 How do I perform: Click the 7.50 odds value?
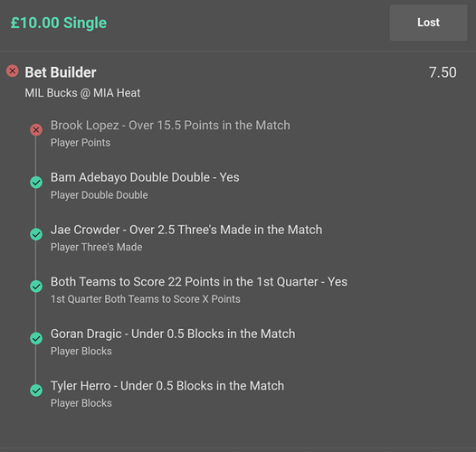[443, 72]
